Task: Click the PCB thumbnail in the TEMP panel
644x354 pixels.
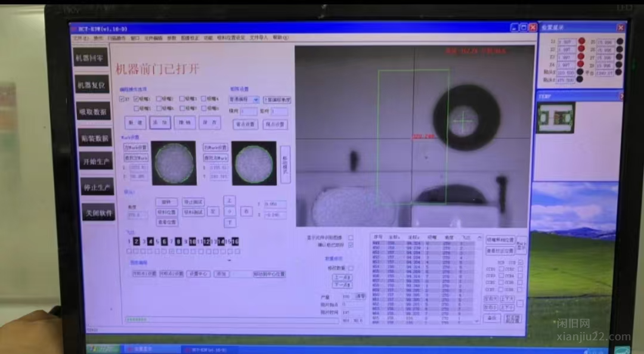Action: click(x=556, y=117)
